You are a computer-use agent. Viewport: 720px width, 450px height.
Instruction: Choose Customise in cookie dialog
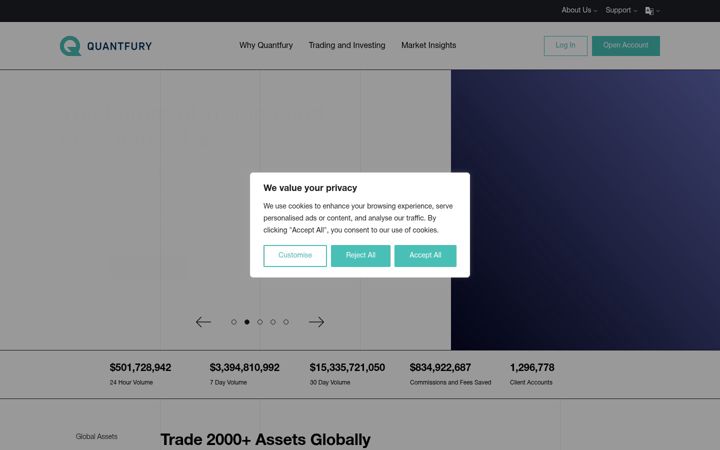(x=295, y=255)
